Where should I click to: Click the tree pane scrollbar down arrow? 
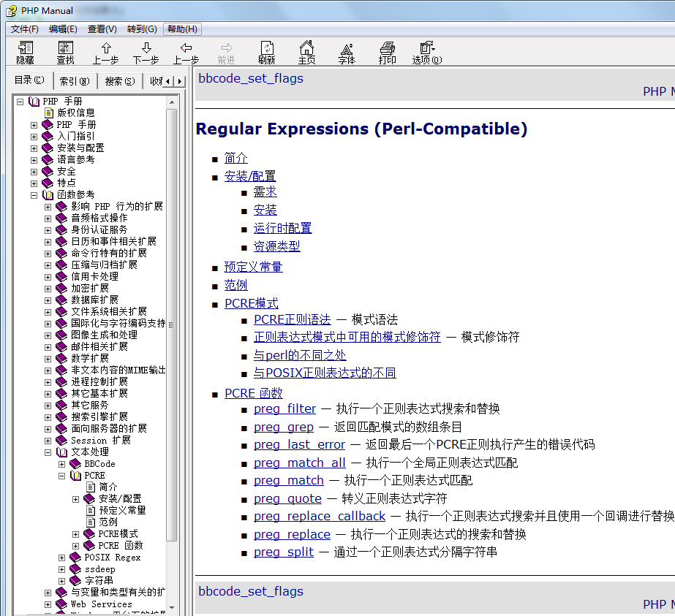tap(172, 607)
